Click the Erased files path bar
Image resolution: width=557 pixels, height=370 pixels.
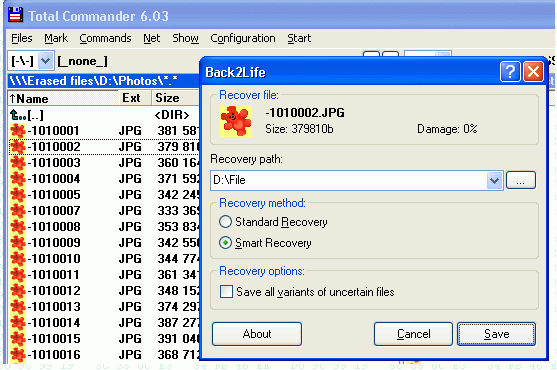pyautogui.click(x=103, y=81)
